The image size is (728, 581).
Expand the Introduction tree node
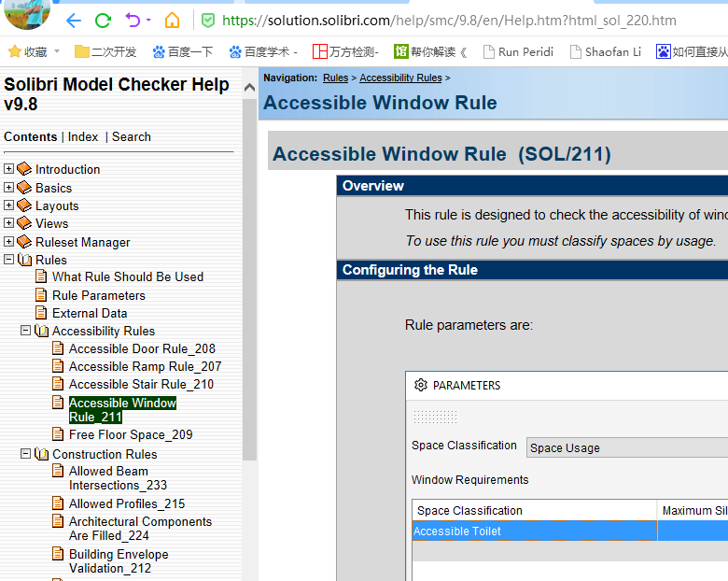tap(8, 168)
